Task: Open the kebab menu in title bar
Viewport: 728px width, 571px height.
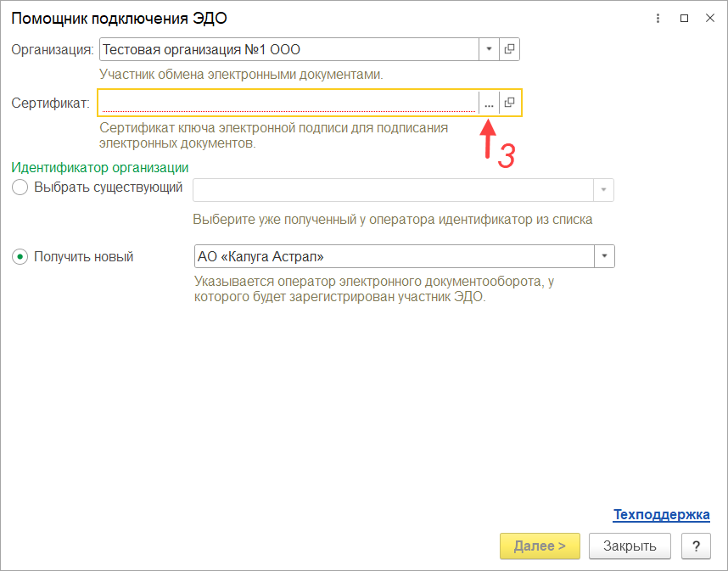Action: pos(658,18)
